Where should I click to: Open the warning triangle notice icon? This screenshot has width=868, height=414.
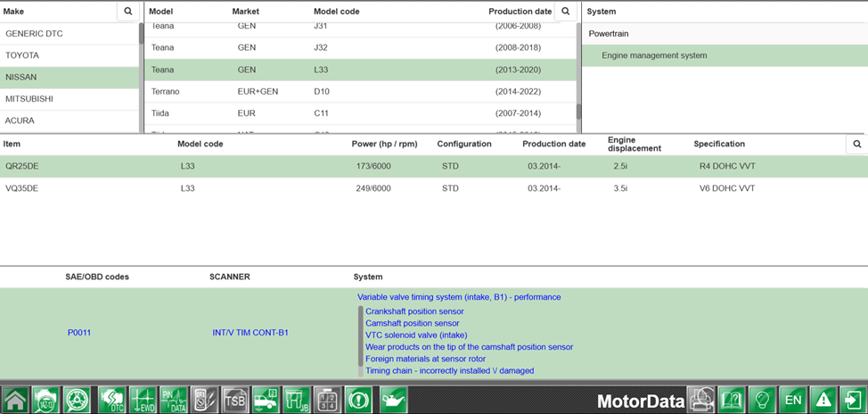pyautogui.click(x=824, y=399)
